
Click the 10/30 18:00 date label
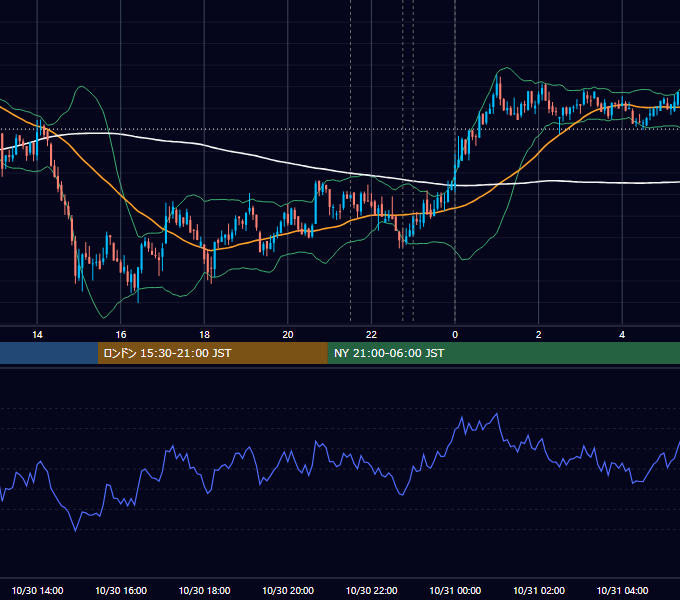coord(204,590)
